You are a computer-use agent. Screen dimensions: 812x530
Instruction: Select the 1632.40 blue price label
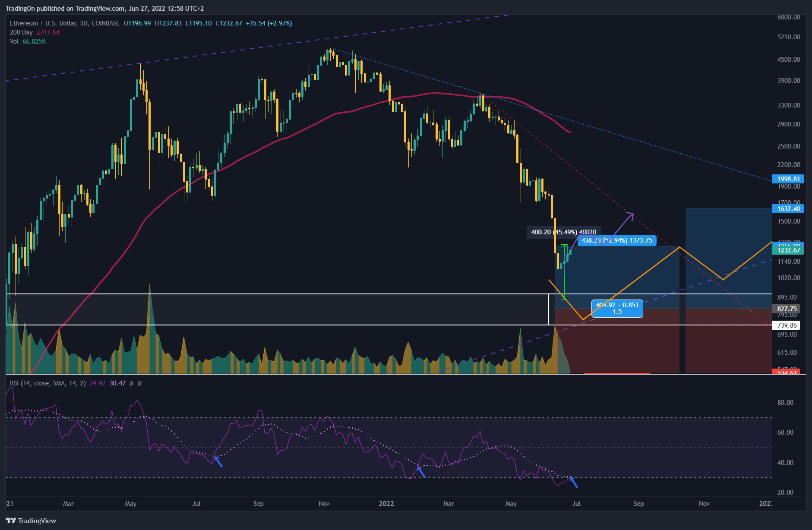pyautogui.click(x=788, y=209)
